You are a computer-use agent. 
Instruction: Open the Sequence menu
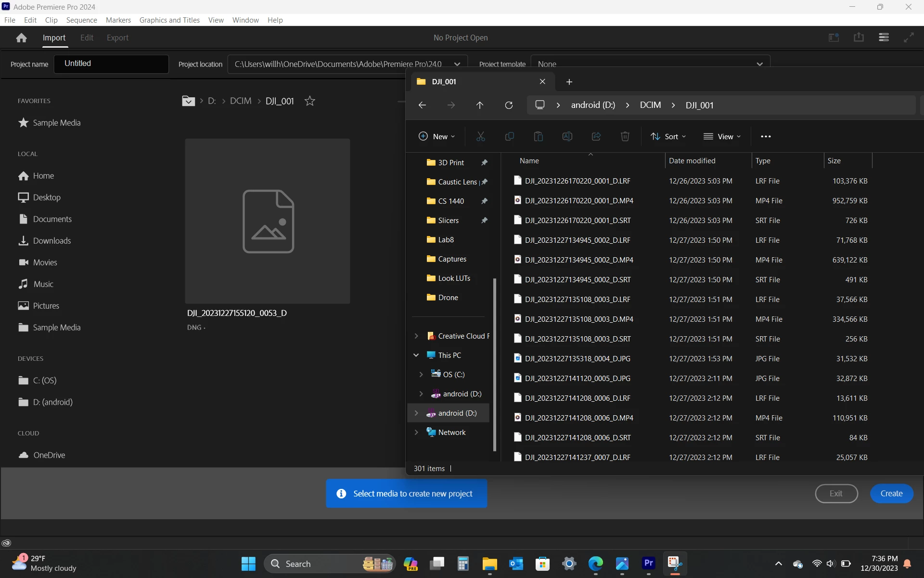81,20
